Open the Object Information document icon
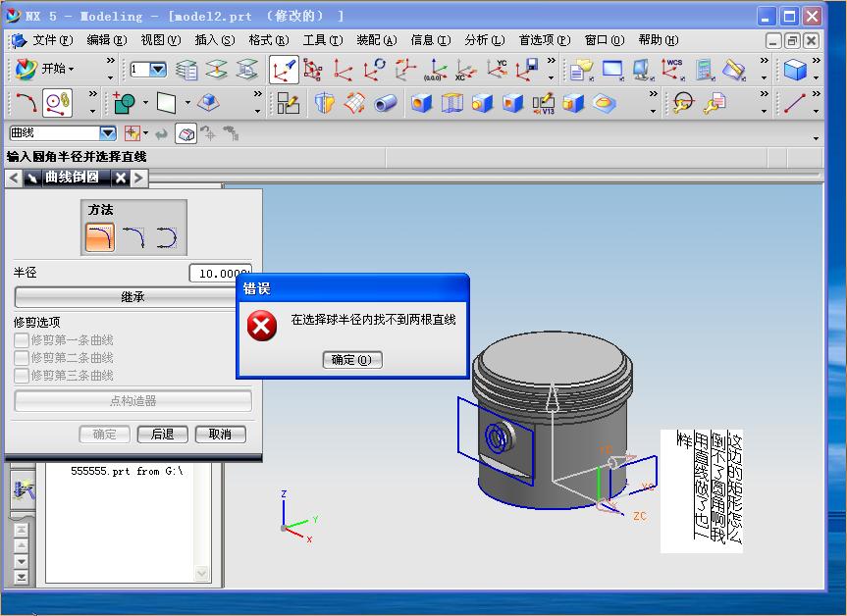 tap(581, 71)
